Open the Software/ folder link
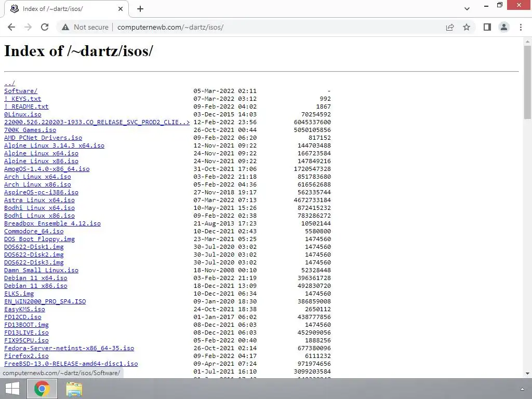The height and width of the screenshot is (399, 532). tap(21, 91)
